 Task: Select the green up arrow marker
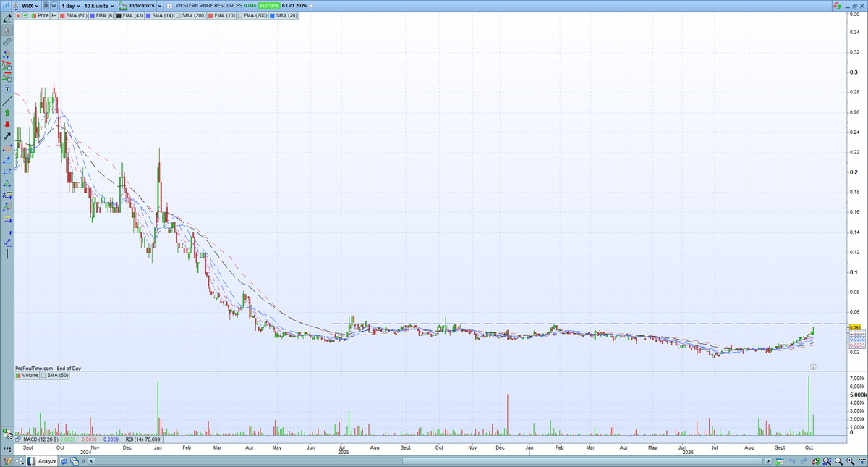click(x=7, y=112)
